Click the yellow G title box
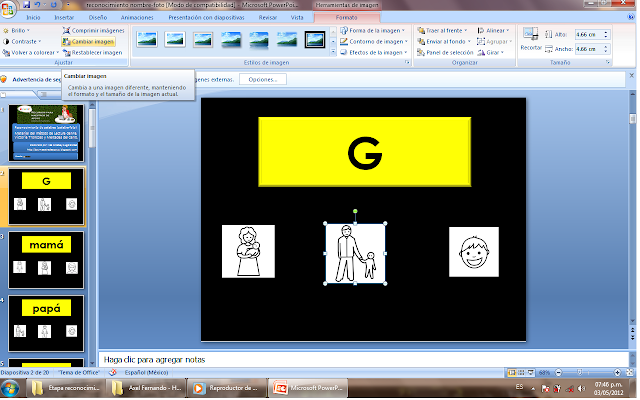Screen dimensions: 640x400 click(364, 152)
